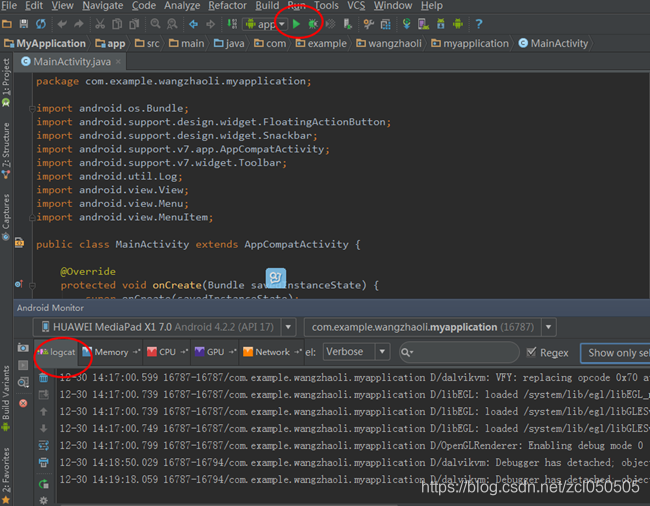Click the Make Project icon
650x506 pixels.
tap(232, 24)
